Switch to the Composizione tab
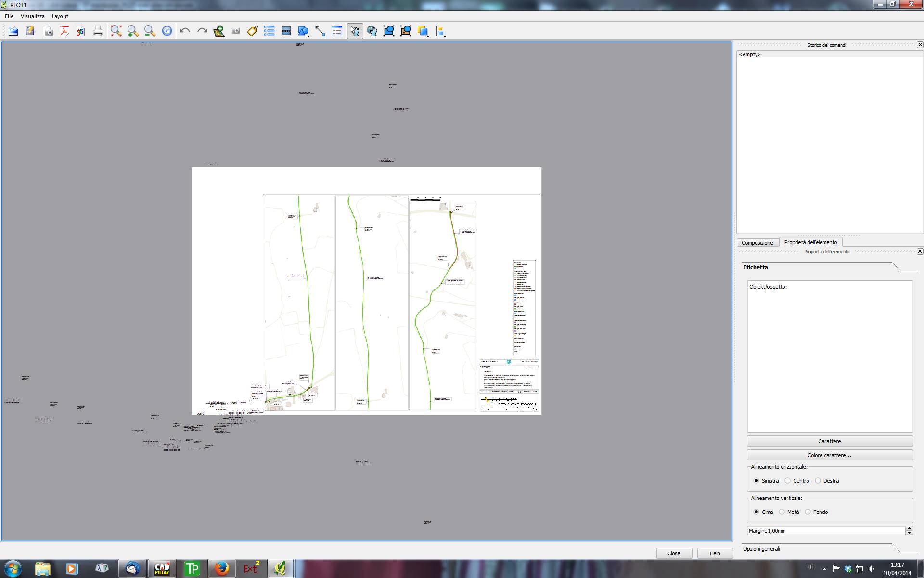The height and width of the screenshot is (578, 924). (757, 243)
